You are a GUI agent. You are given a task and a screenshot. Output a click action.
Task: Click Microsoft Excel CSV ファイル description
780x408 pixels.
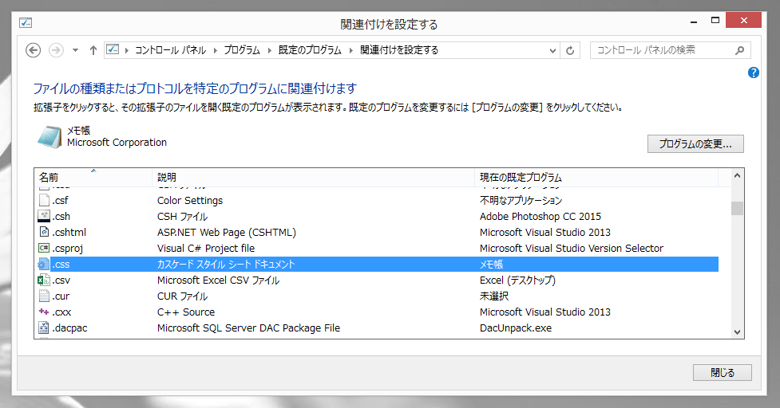(x=218, y=280)
